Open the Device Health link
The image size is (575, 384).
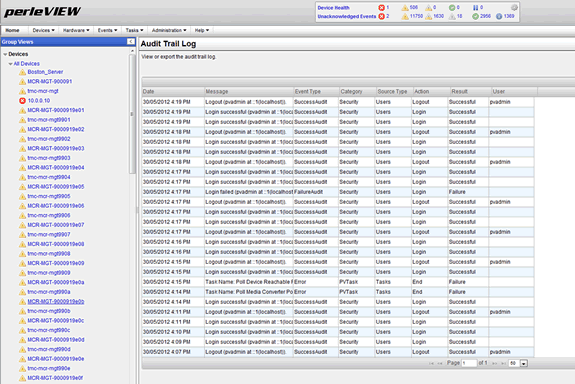click(333, 8)
